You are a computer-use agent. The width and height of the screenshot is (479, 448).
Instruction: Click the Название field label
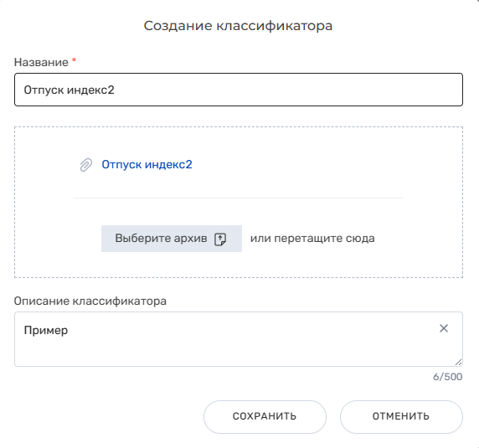[41, 62]
